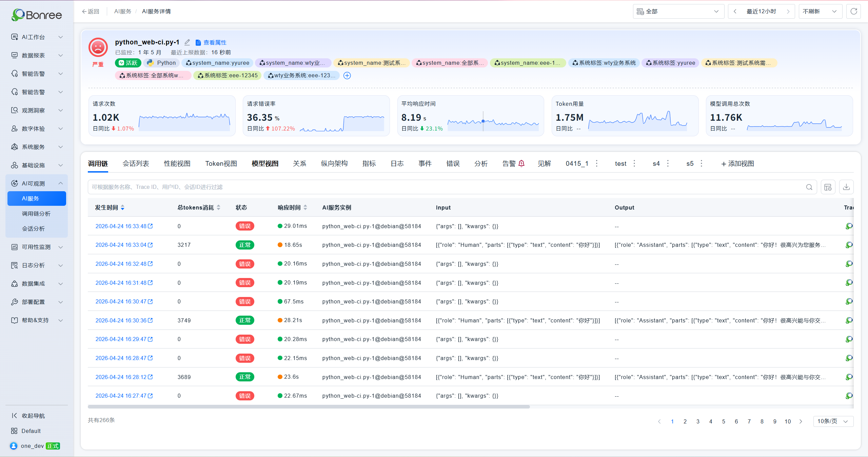Viewport: 868px width, 457px height.
Task: Open options dots next to 0415_1 tab
Action: coord(597,163)
